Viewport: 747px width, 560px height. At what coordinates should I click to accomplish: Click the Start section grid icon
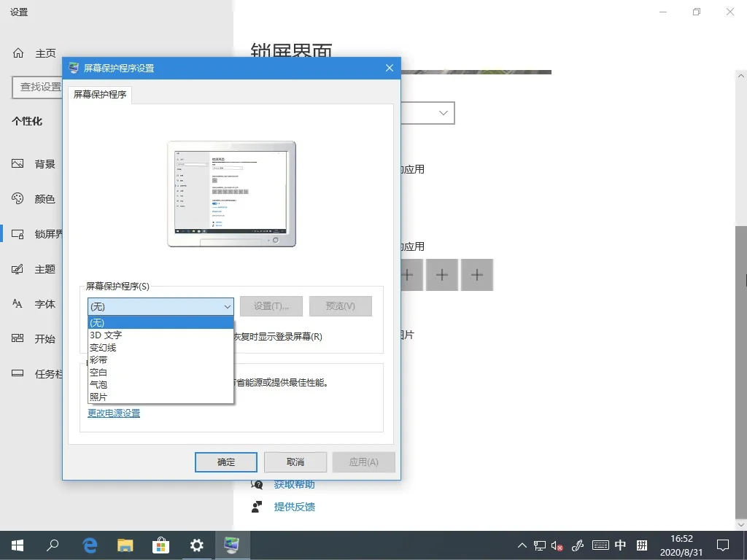pos(18,339)
